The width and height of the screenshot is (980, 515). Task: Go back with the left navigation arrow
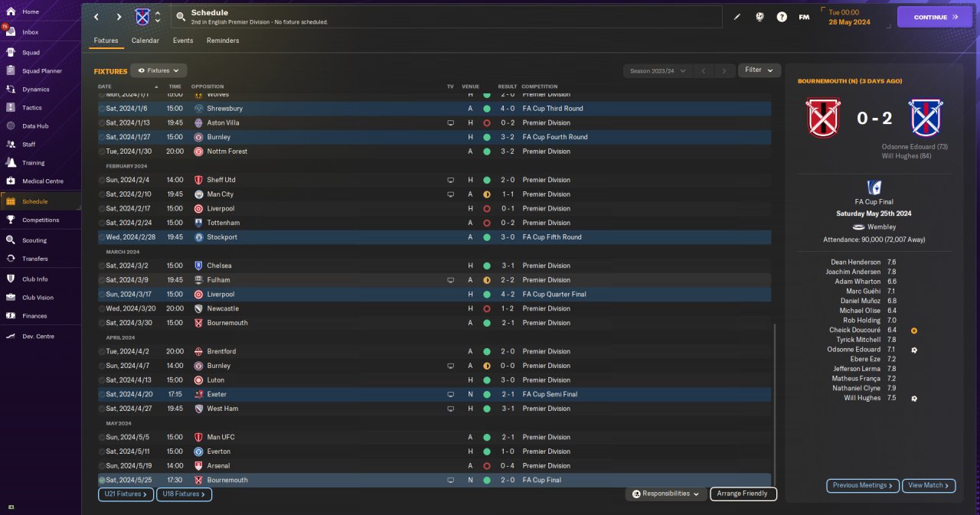(96, 17)
